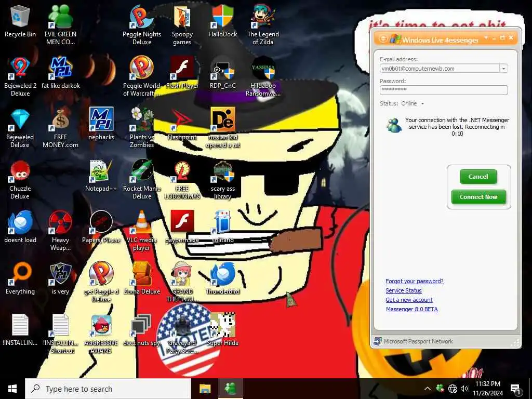Launch Rocket Mania Deluxe icon

[x=142, y=179]
